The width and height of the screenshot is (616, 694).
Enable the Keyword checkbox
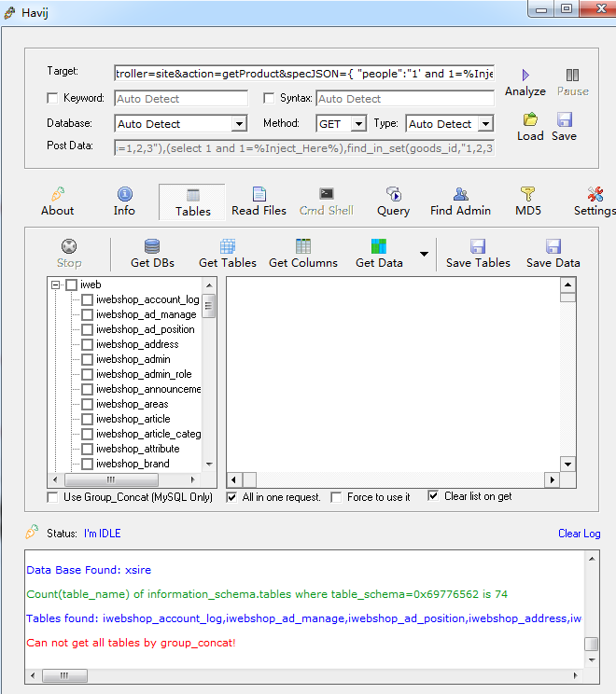tap(52, 98)
